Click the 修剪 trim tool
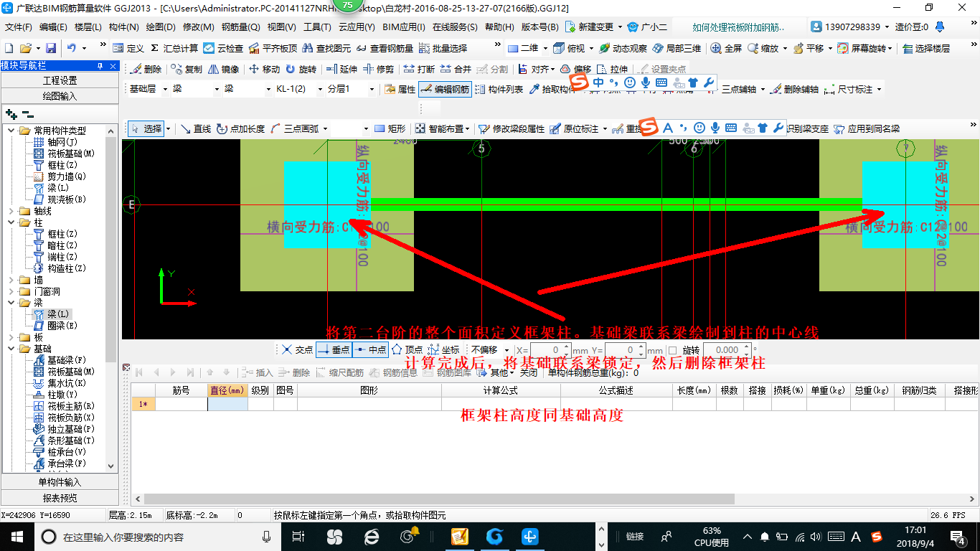This screenshot has height=551, width=980. [379, 70]
